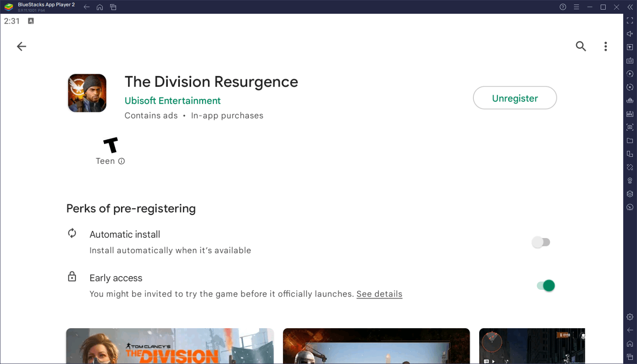
Task: Toggle fullscreen in BlueStacks sidebar
Action: (x=630, y=20)
